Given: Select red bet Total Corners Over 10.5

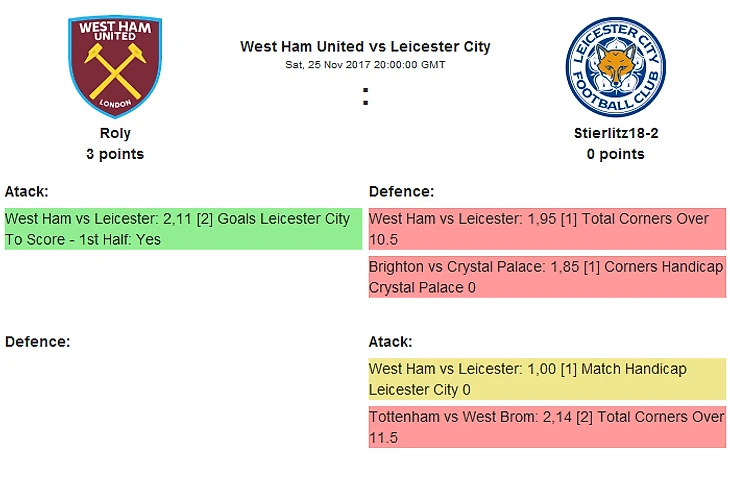Looking at the screenshot, I should pos(547,229).
